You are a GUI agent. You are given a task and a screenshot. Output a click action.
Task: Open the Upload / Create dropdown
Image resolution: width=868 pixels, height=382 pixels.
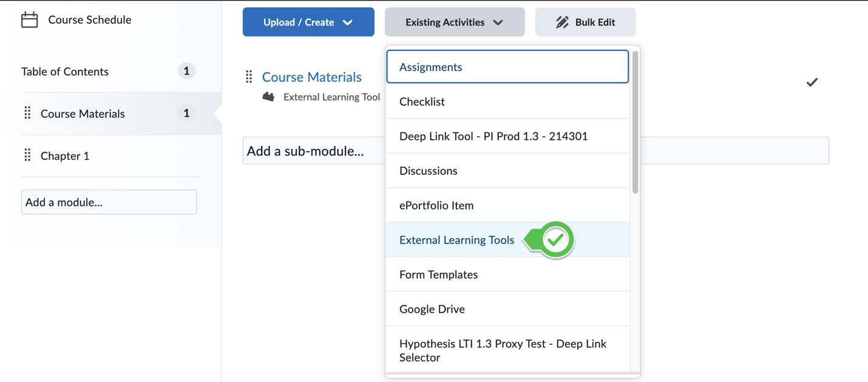click(308, 22)
